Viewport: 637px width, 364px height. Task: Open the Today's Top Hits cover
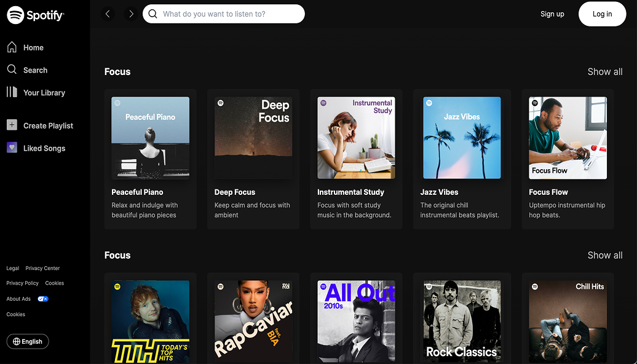click(150, 322)
